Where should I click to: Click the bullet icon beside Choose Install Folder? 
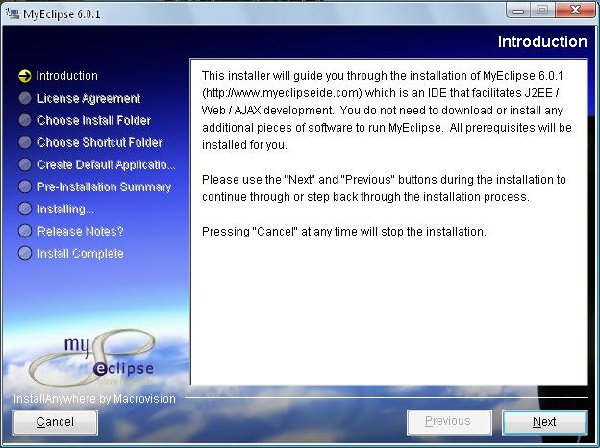pyautogui.click(x=25, y=120)
